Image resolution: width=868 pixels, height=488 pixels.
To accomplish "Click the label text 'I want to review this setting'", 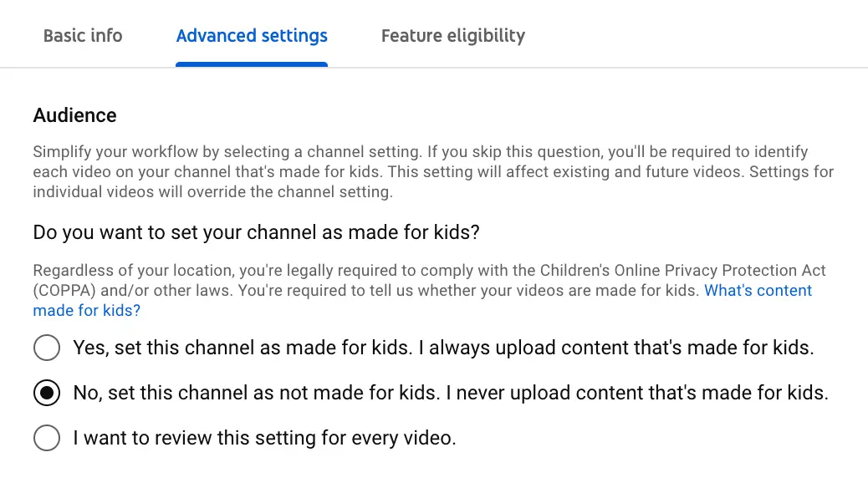I will click(x=264, y=438).
